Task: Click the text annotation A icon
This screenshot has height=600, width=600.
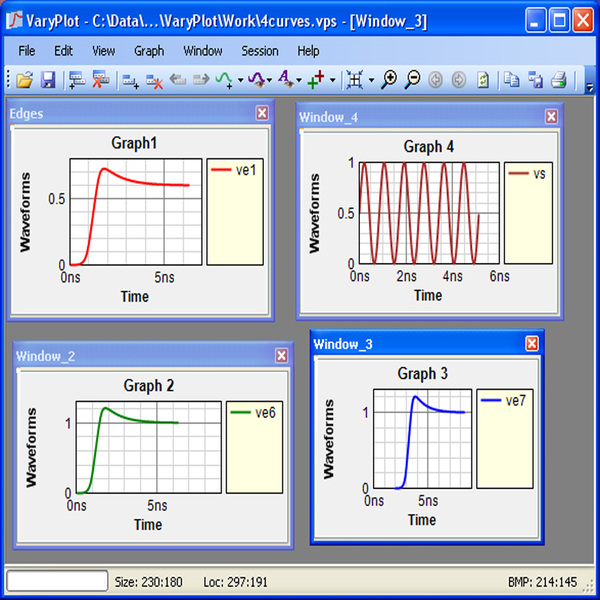Action: click(286, 79)
